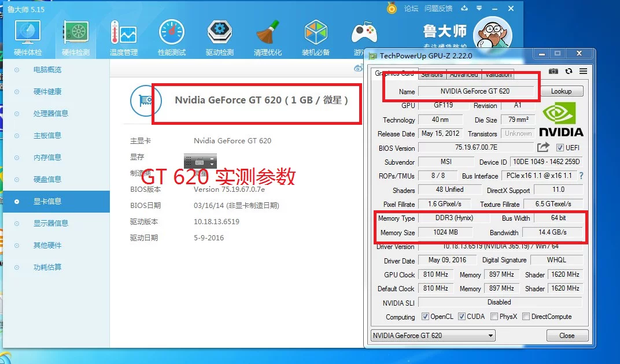Click the Ludashi mascot avatar
The width and height of the screenshot is (620, 364).
pos(492,35)
